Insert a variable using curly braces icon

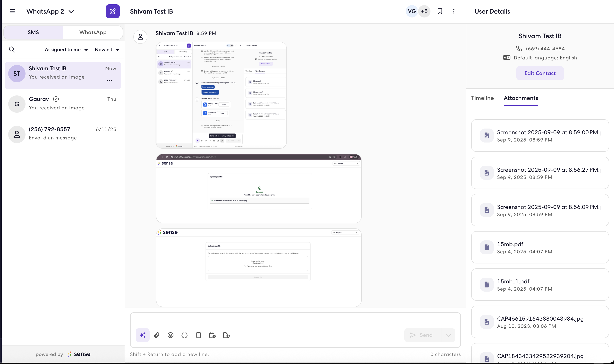(185, 335)
